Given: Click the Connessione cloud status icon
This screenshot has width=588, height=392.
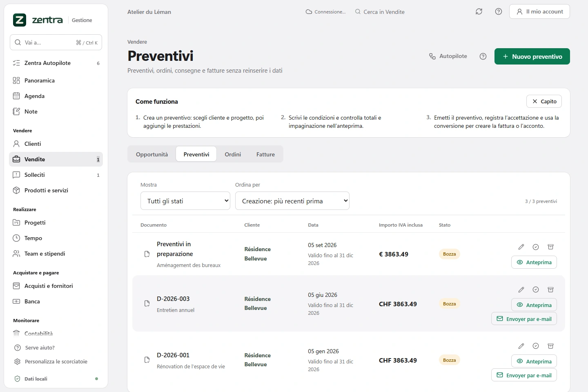Looking at the screenshot, I should pos(309,12).
